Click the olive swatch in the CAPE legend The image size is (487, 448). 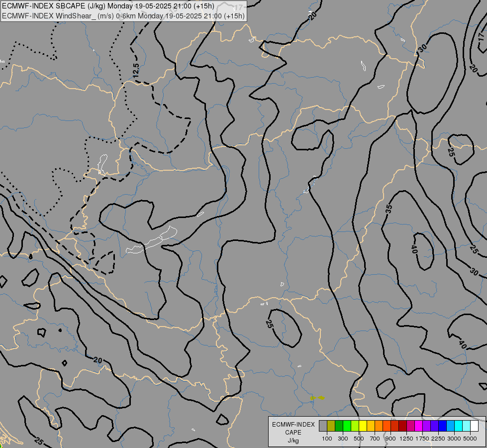click(331, 426)
